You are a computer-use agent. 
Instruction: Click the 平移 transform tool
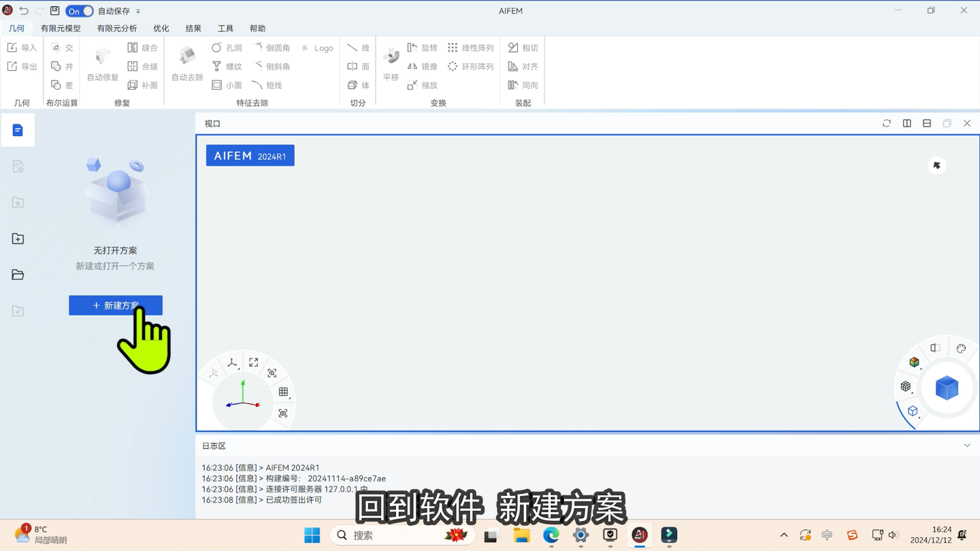391,64
